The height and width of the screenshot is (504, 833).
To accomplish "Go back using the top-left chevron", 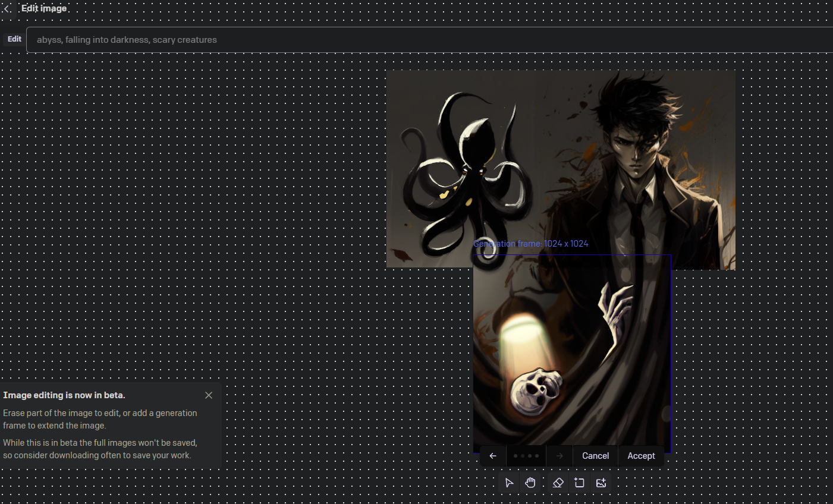I will pyautogui.click(x=7, y=9).
